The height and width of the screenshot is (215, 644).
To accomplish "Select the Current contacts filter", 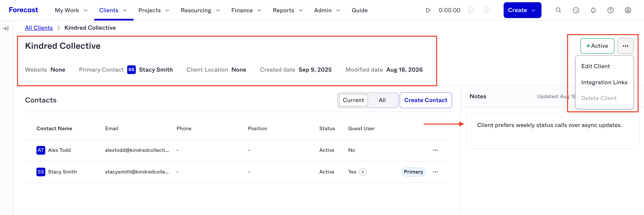I will click(x=353, y=100).
